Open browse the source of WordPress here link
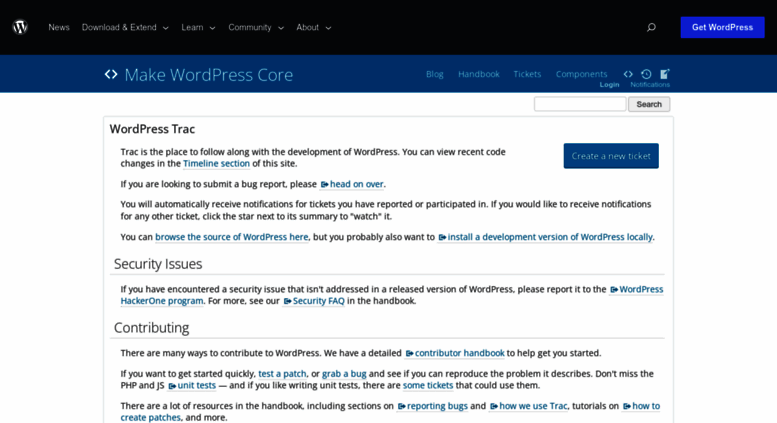The width and height of the screenshot is (777, 423). click(231, 237)
